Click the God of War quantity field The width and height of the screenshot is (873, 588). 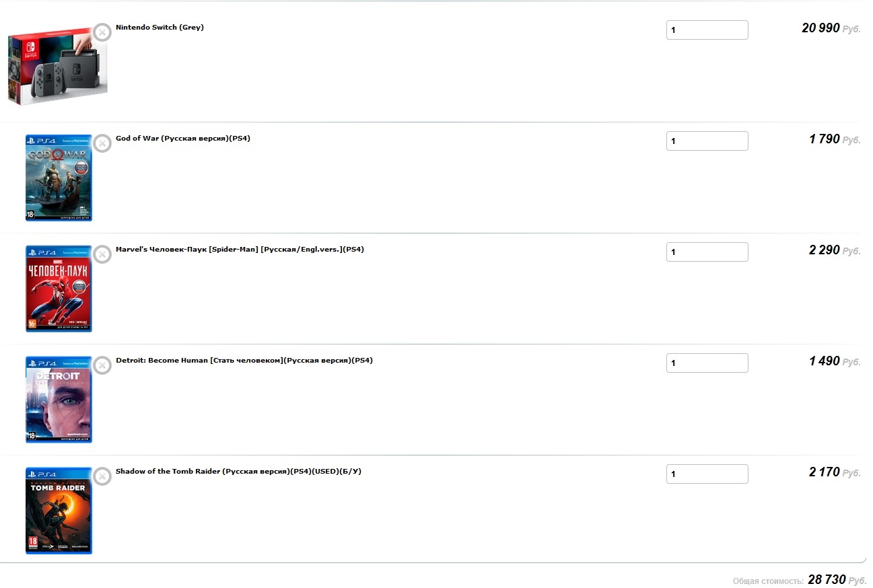[x=707, y=141]
